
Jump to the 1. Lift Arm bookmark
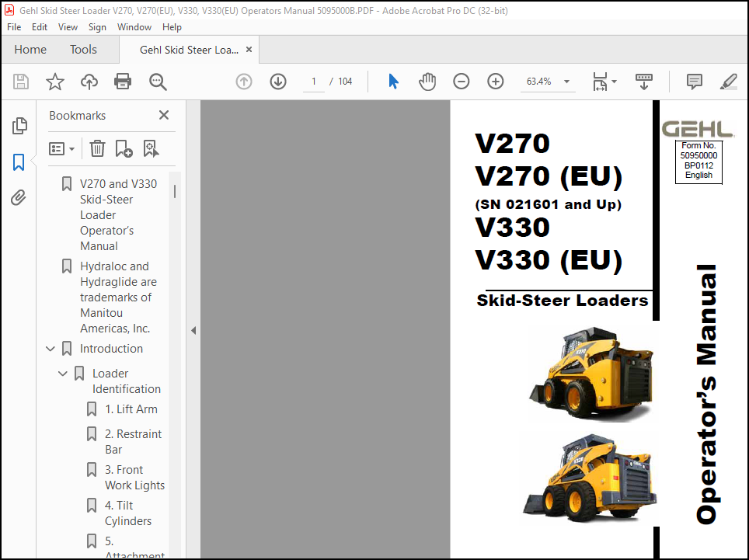(131, 409)
